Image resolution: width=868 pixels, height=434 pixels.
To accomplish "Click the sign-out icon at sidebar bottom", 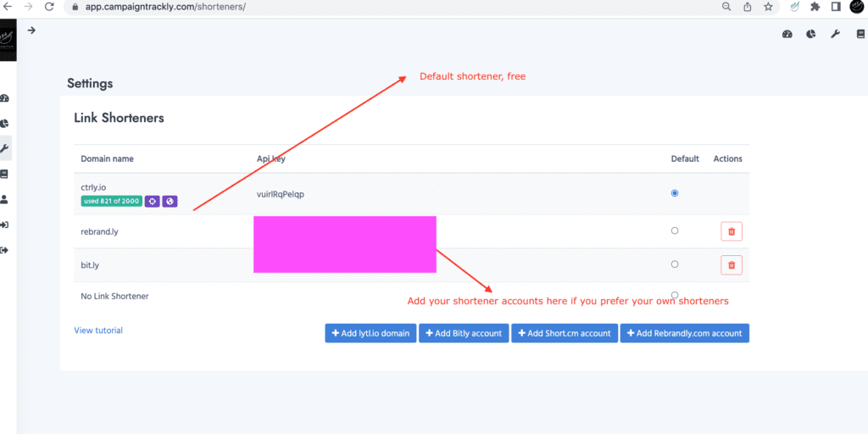I will pos(5,250).
